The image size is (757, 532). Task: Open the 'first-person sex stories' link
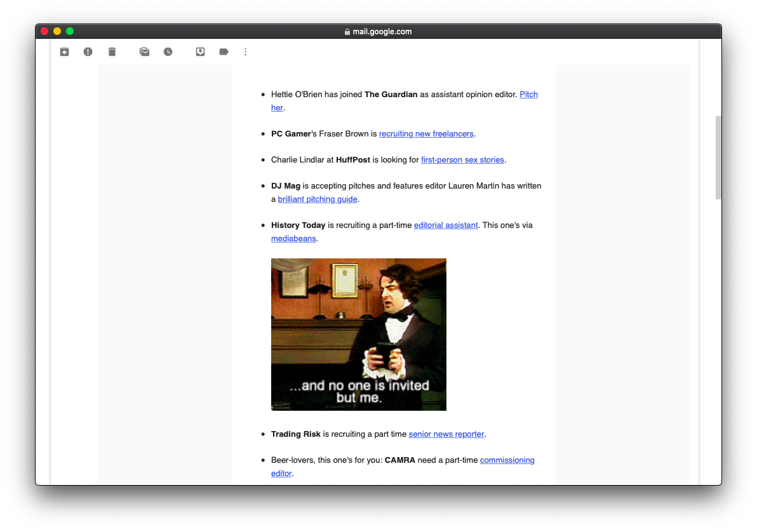(x=462, y=160)
